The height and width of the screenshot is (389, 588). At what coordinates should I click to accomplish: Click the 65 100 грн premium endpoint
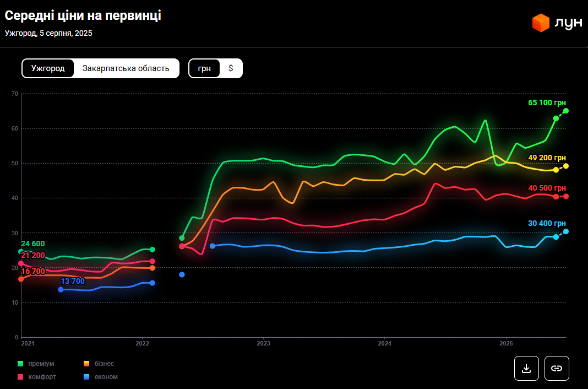click(566, 111)
